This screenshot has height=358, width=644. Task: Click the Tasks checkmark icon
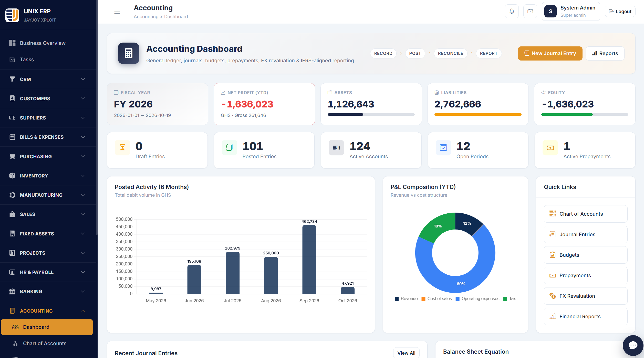coord(12,59)
